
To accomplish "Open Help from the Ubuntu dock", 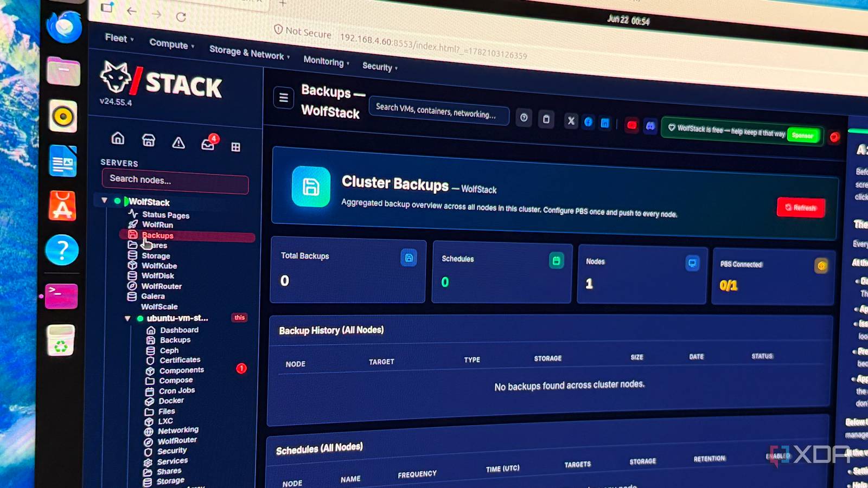I will [x=62, y=250].
